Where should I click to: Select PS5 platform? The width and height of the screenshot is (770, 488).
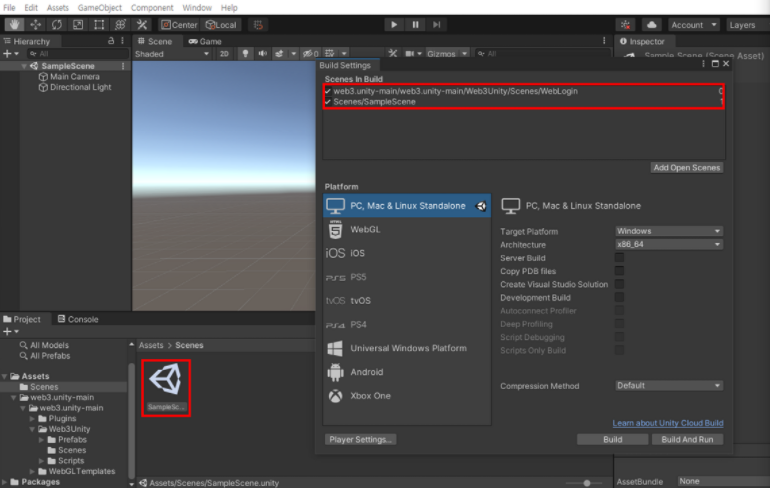(x=407, y=277)
